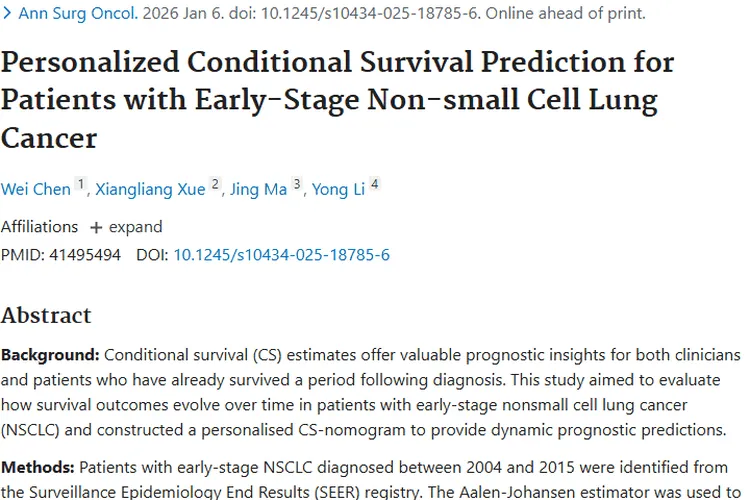Click affiliation superscript 1 after Wei Chen

81,185
